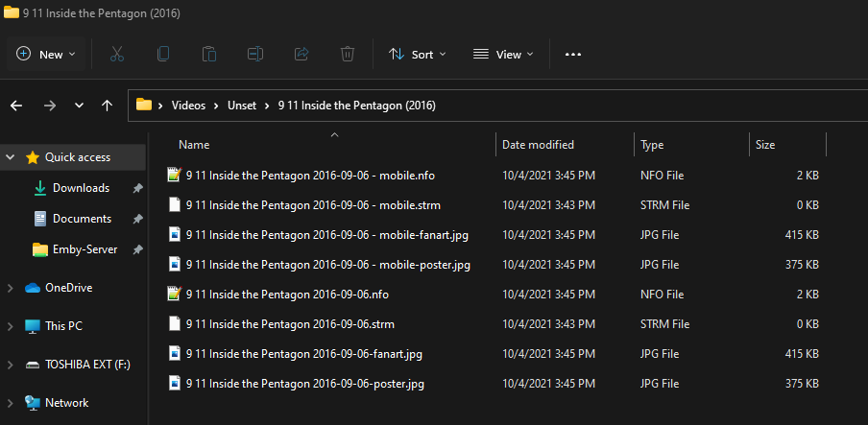
Task: Navigate up one folder level
Action: coord(108,106)
